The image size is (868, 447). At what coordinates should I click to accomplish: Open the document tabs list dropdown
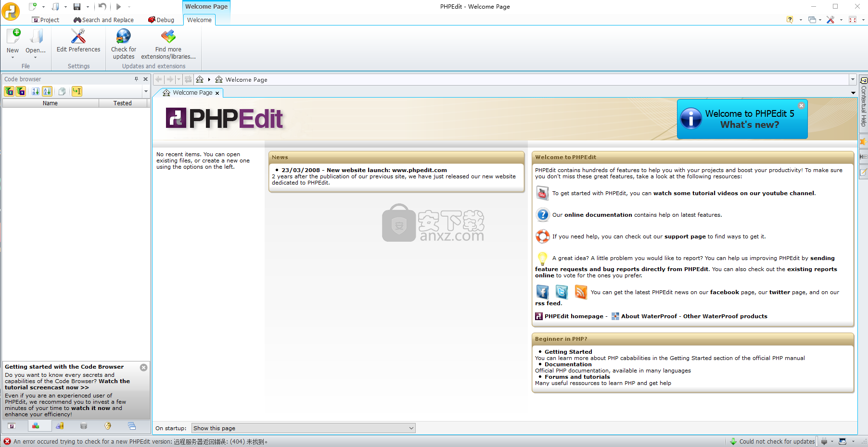click(x=853, y=93)
